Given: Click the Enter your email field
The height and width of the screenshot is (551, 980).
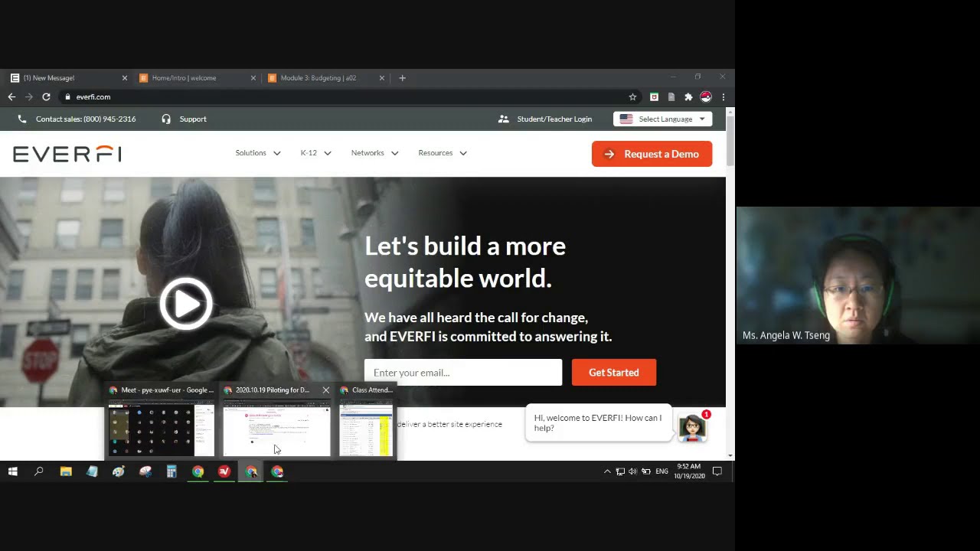Looking at the screenshot, I should tap(463, 373).
